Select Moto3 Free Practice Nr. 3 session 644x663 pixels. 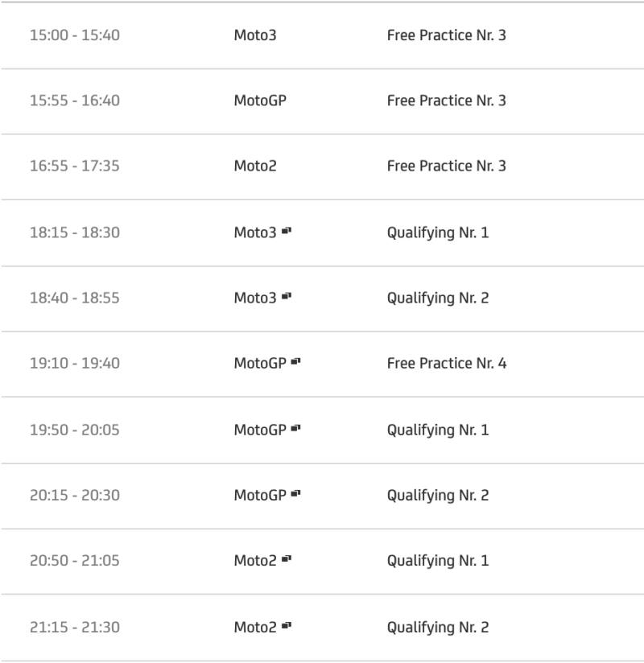pos(447,35)
